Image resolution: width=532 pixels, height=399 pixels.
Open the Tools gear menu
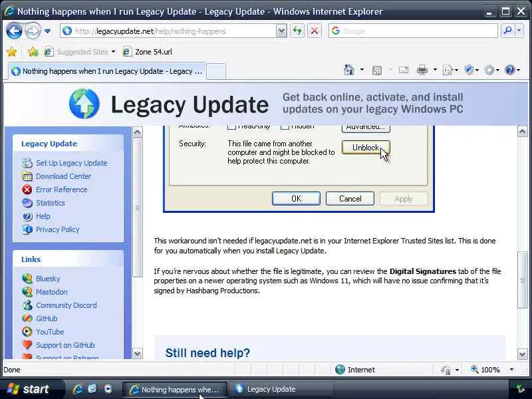click(x=491, y=70)
